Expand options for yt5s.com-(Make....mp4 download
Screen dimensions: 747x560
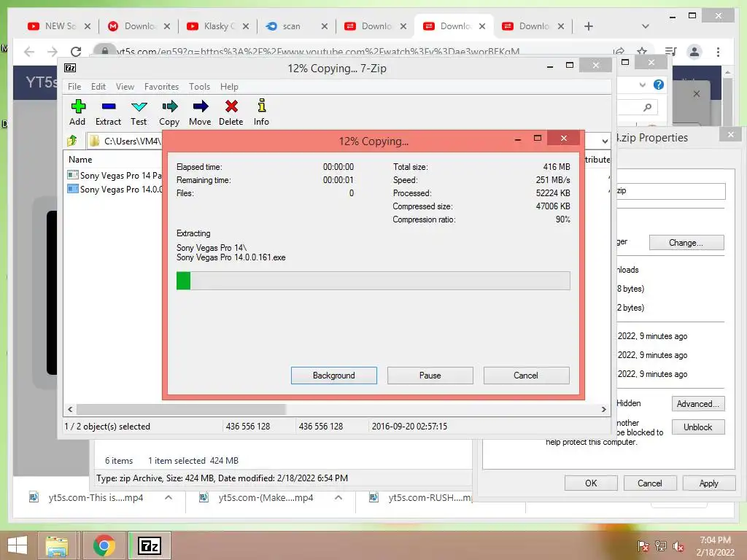(x=338, y=497)
